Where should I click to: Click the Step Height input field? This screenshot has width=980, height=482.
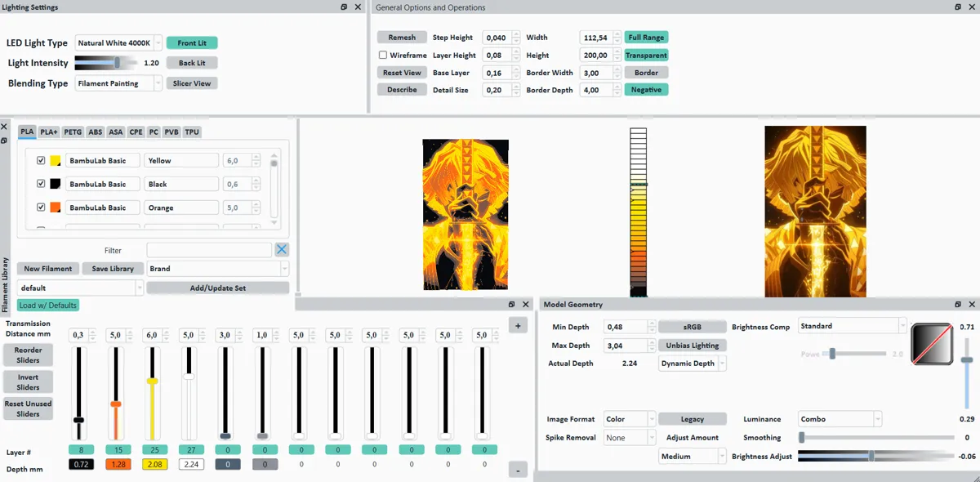[x=501, y=38]
